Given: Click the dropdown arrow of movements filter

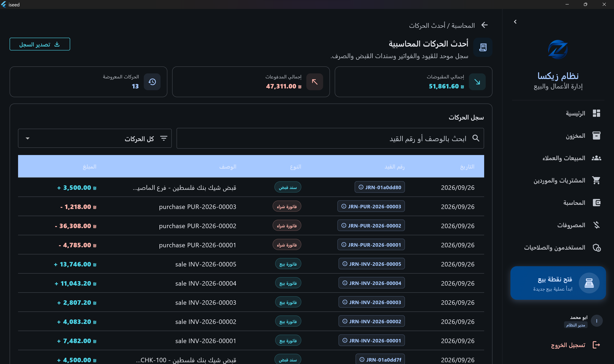Looking at the screenshot, I should [28, 138].
